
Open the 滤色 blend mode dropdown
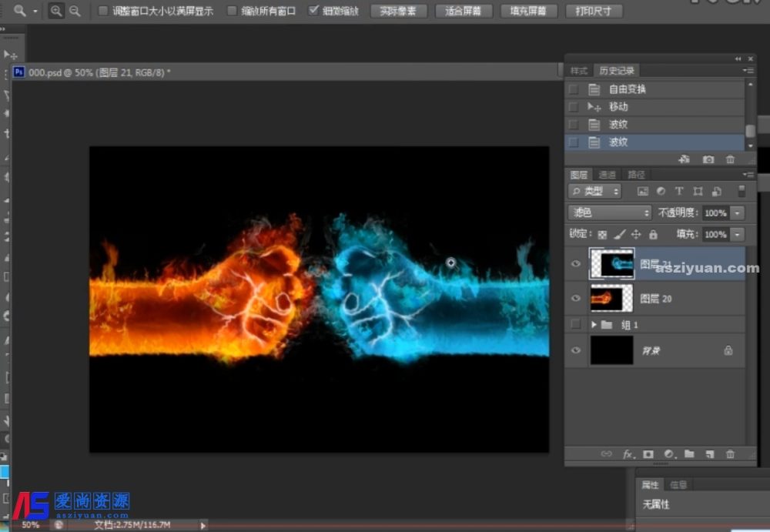coord(610,212)
